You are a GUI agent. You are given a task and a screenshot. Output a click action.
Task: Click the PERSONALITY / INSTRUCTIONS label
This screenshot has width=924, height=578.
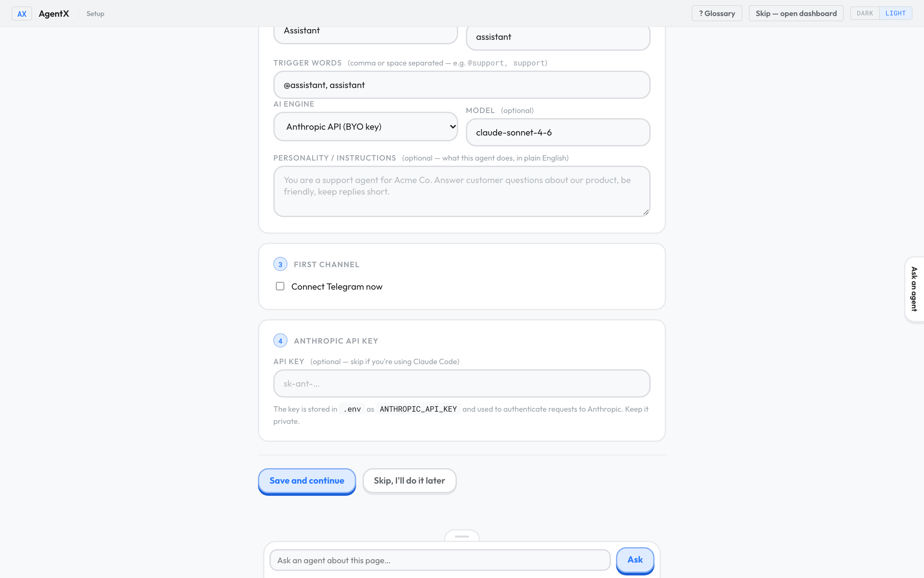point(335,158)
